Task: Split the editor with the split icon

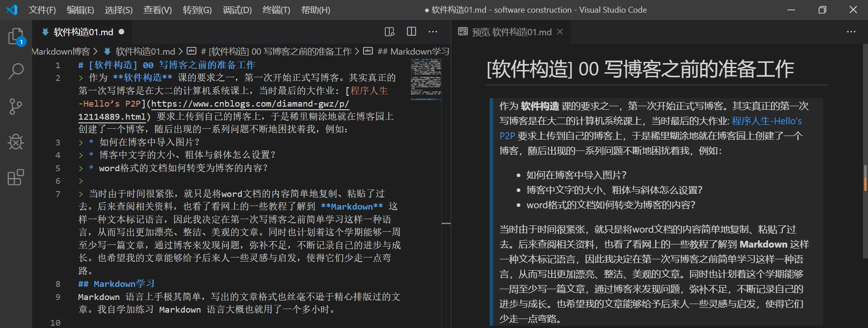Action: click(411, 32)
